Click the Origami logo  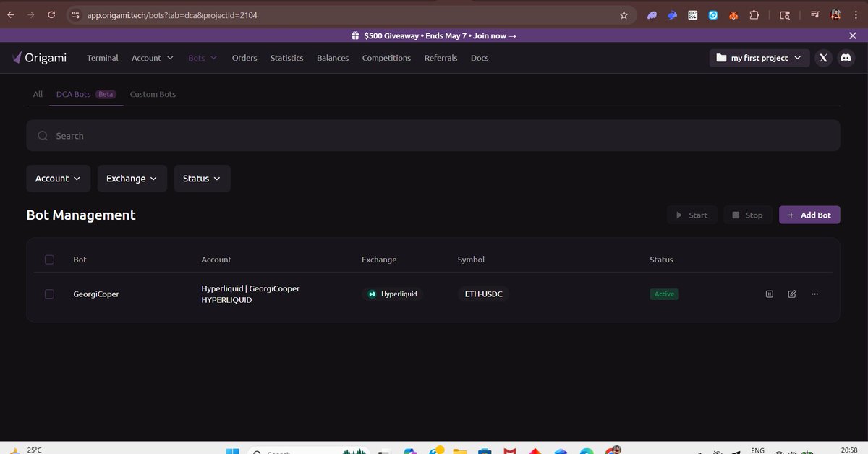tap(40, 58)
